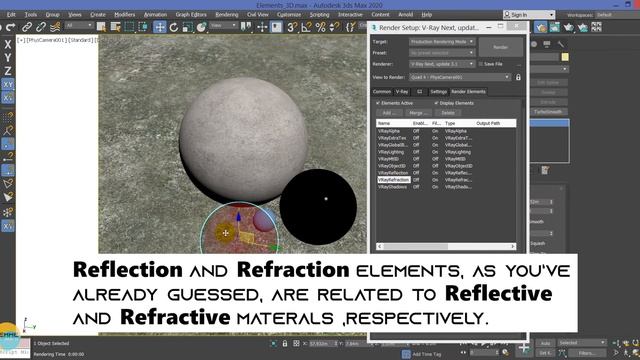Toggle the View to Render lock
This screenshot has height=360, width=640.
(518, 77)
